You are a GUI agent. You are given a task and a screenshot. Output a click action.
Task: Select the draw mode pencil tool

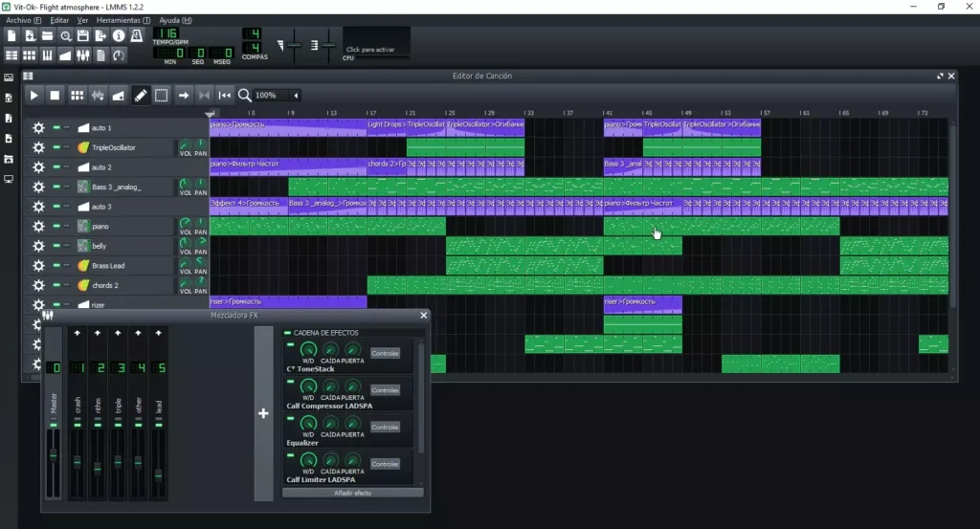141,95
